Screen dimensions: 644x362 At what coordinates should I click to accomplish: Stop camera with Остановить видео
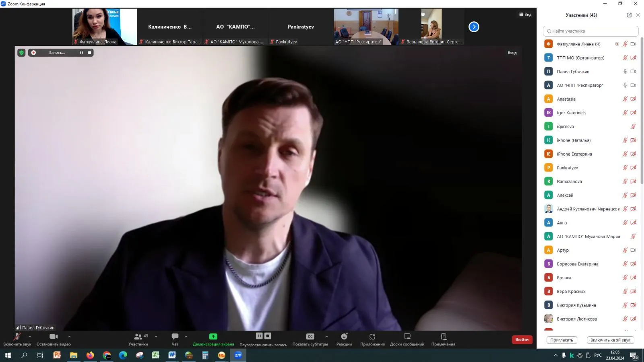coord(54,339)
